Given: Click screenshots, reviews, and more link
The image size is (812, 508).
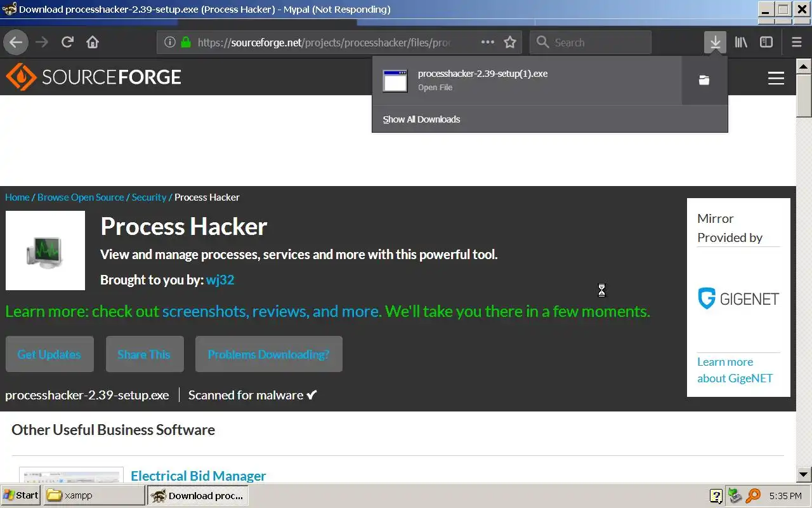Looking at the screenshot, I should (272, 311).
